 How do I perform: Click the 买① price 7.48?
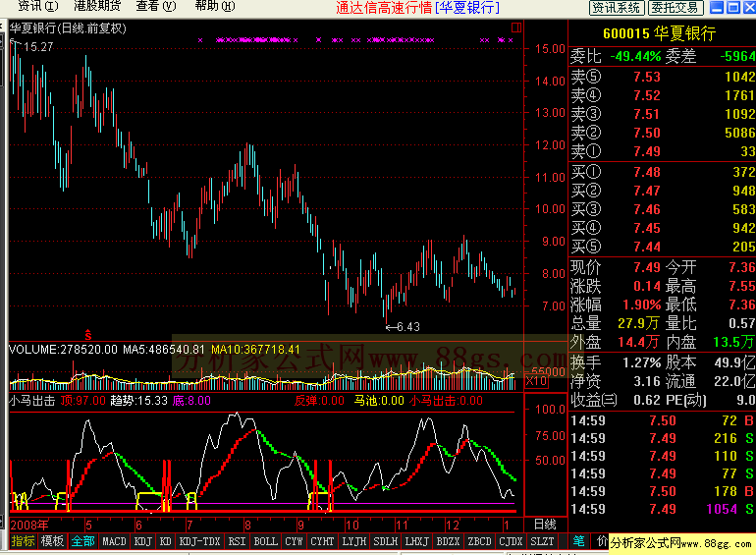647,172
